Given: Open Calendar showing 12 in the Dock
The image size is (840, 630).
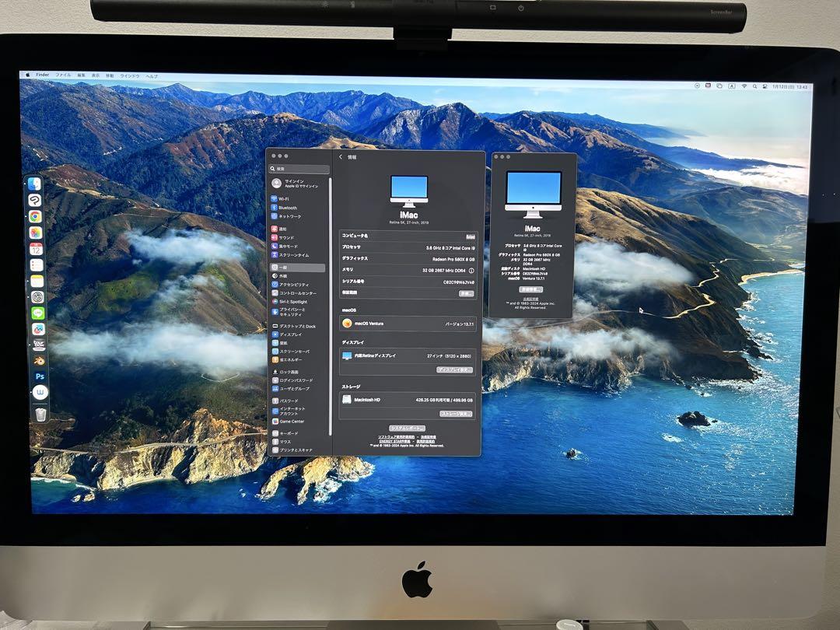Looking at the screenshot, I should coord(36,249).
